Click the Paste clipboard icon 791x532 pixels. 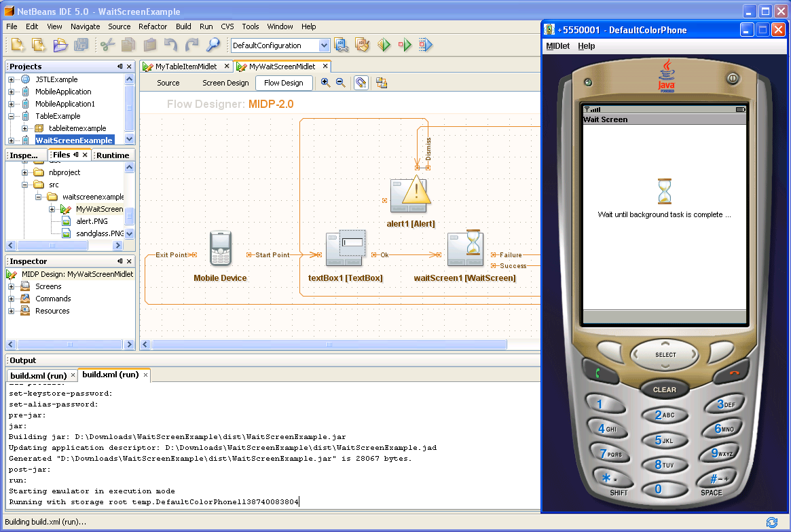150,45
